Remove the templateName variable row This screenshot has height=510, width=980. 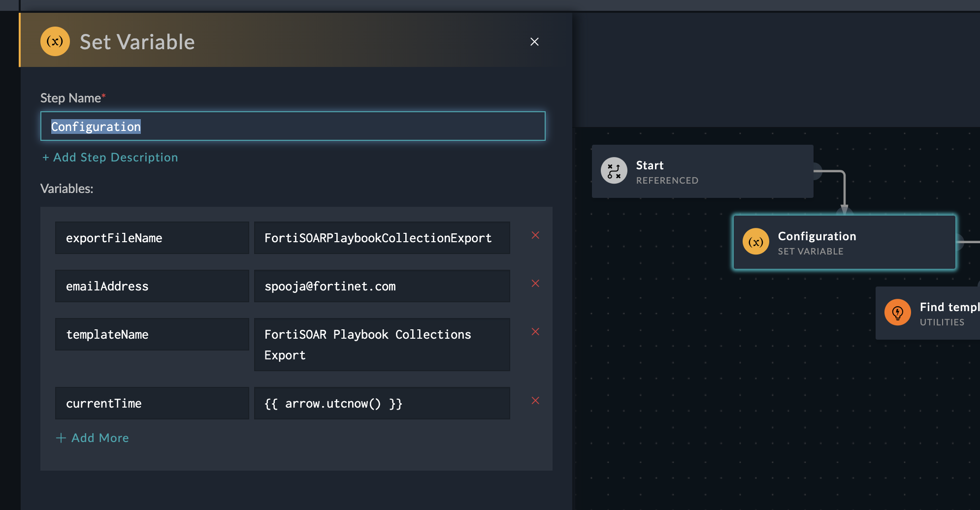point(535,332)
